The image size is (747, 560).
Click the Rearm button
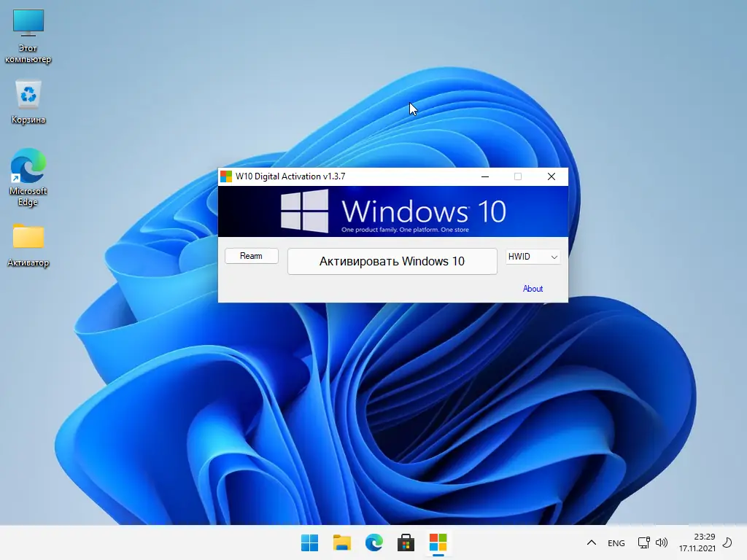click(x=252, y=256)
